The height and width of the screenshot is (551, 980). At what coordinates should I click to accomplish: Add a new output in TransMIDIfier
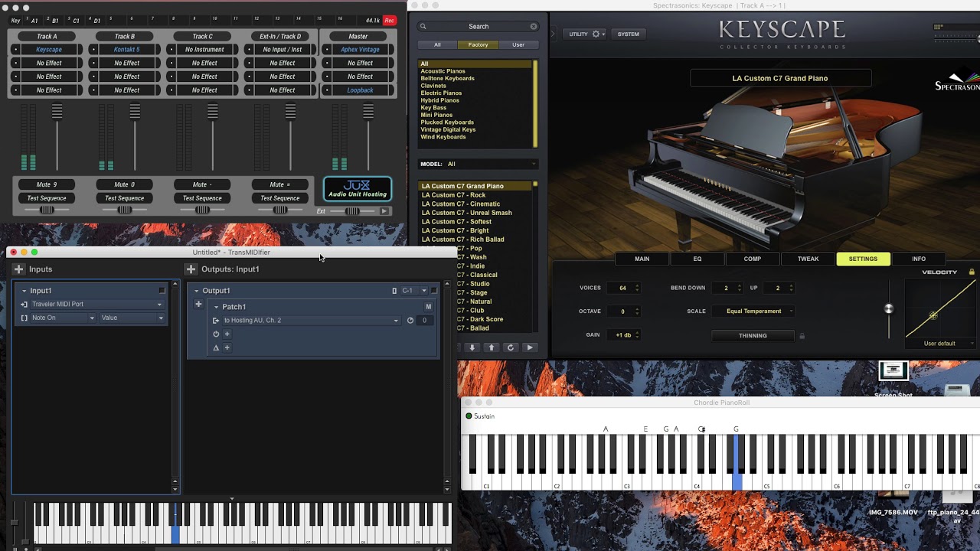(191, 269)
